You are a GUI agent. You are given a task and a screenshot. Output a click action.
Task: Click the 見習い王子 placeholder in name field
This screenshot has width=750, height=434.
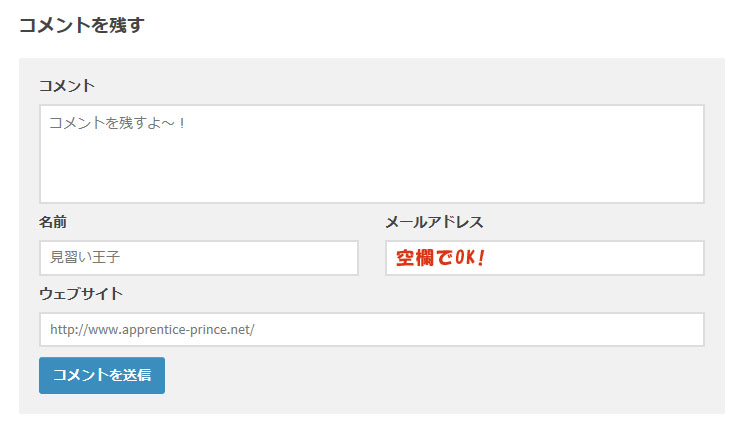tap(85, 257)
